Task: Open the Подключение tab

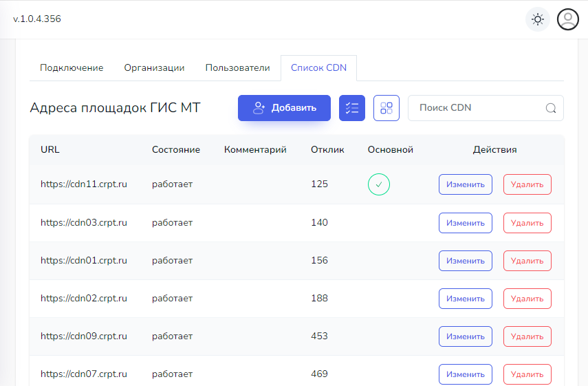Action: click(x=72, y=68)
